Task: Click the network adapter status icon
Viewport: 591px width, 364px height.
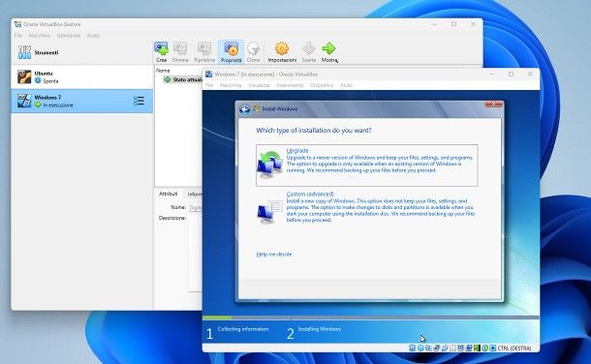Action: (437, 349)
